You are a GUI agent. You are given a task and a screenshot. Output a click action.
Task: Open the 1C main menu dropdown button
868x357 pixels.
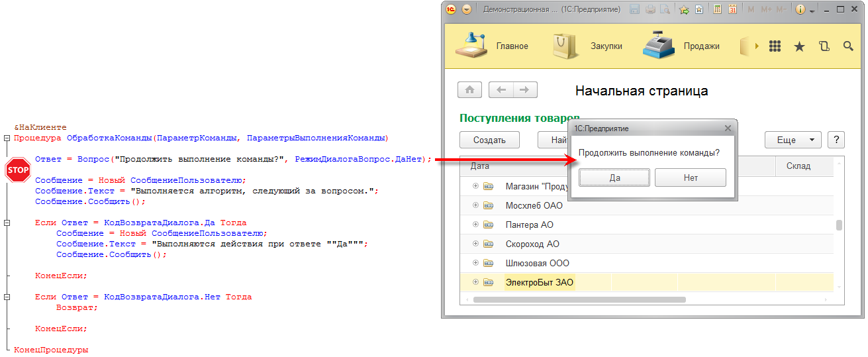click(466, 9)
